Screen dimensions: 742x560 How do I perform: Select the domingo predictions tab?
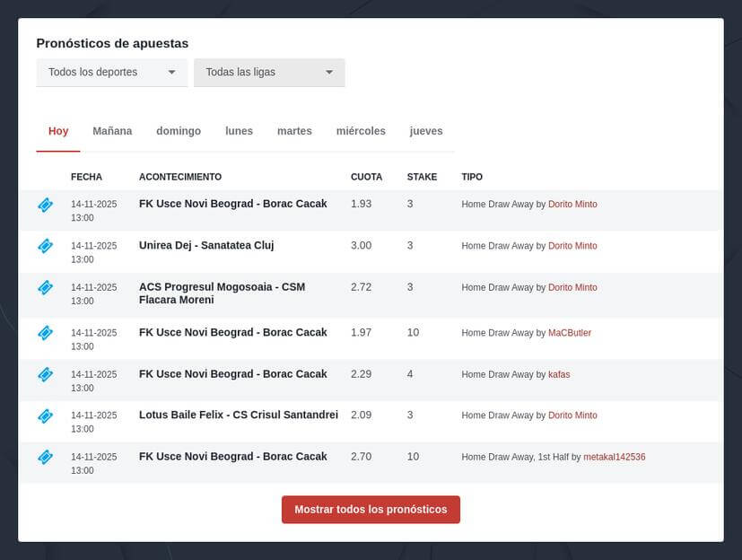(178, 131)
